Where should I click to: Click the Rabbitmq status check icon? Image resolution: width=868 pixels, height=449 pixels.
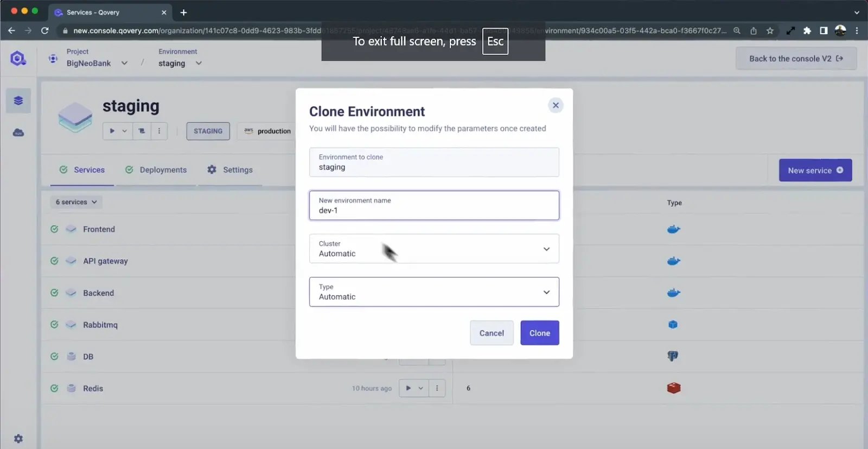54,325
